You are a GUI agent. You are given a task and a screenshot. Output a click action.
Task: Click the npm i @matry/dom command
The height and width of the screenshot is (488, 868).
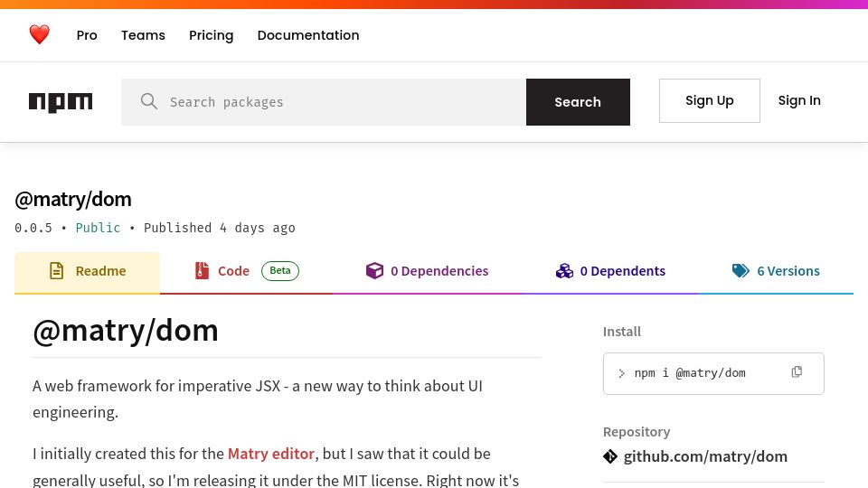point(690,373)
